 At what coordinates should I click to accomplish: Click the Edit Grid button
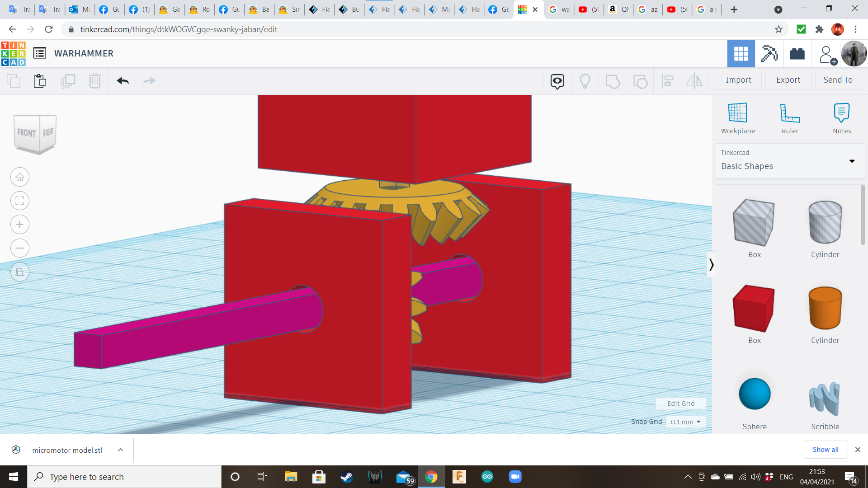(x=681, y=404)
